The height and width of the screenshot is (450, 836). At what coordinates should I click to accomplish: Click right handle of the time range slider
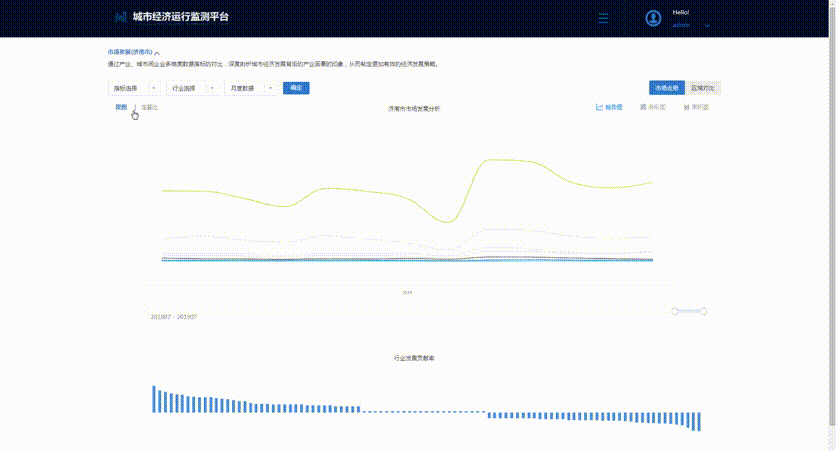click(x=703, y=311)
